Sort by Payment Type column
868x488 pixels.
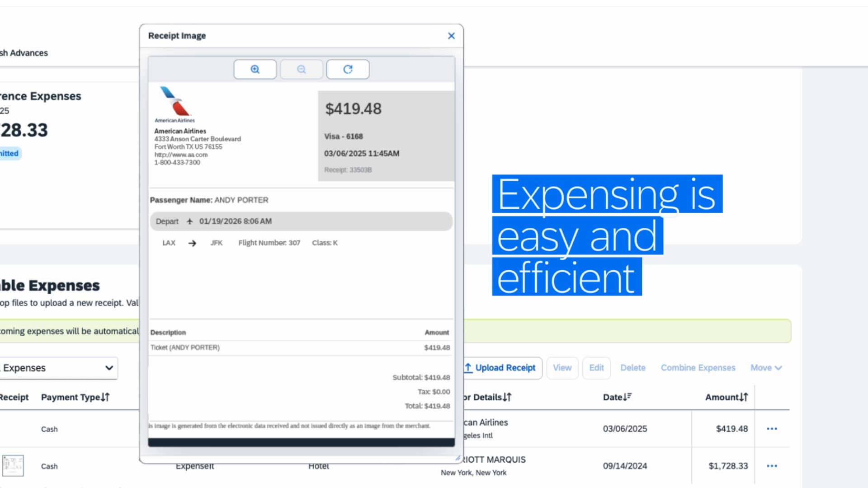(75, 397)
